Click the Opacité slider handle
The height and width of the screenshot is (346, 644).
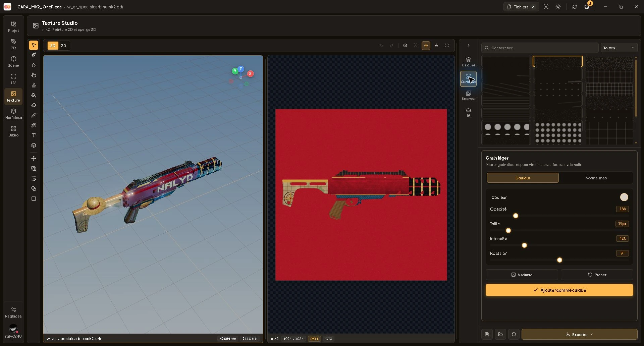pyautogui.click(x=516, y=216)
